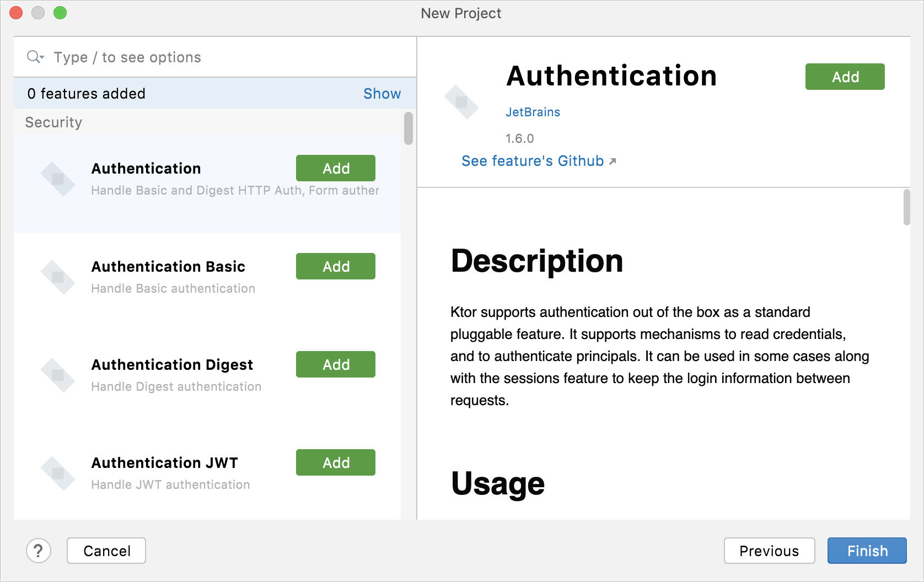The width and height of the screenshot is (924, 582).
Task: Click the Help question mark icon
Action: click(39, 551)
